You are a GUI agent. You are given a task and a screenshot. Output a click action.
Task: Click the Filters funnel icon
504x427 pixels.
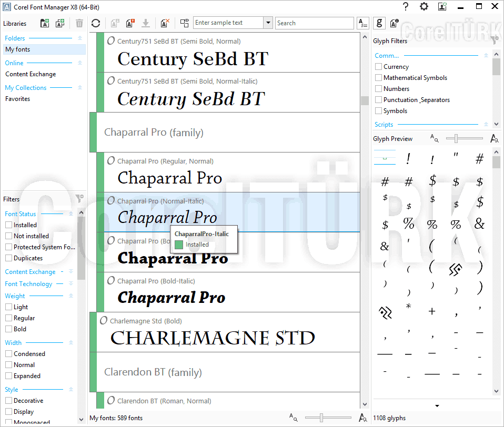(79, 199)
